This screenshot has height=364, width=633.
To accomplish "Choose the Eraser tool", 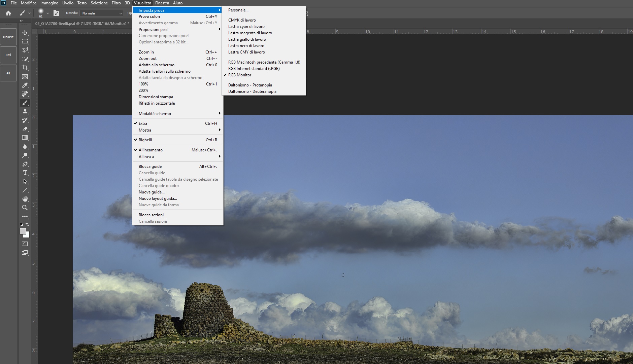I will click(x=25, y=129).
